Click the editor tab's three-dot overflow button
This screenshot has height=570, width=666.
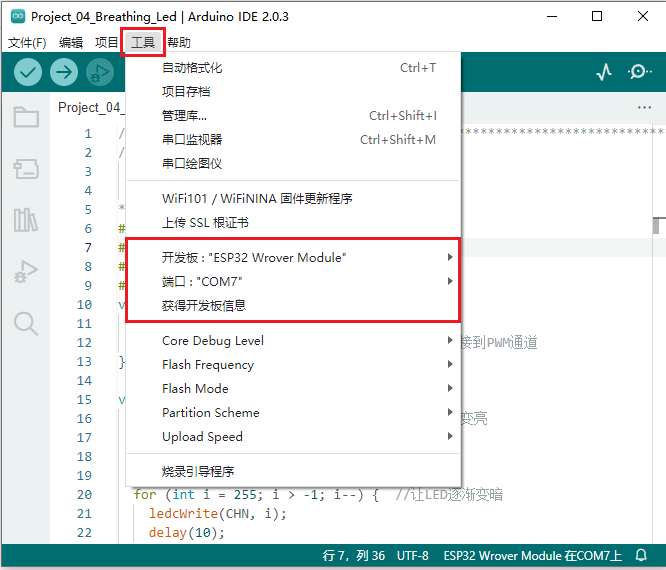644,108
